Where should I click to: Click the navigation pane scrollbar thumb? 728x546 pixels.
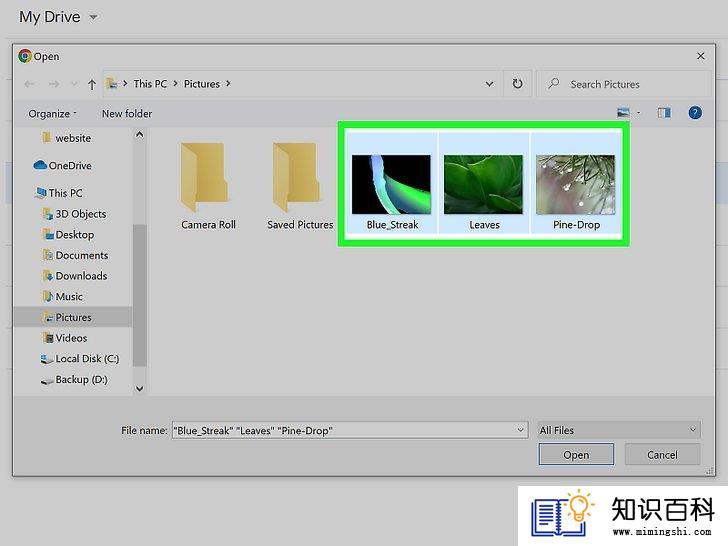[x=140, y=295]
